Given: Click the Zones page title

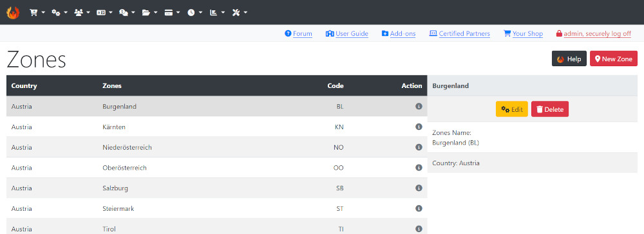Looking at the screenshot, I should point(36,60).
